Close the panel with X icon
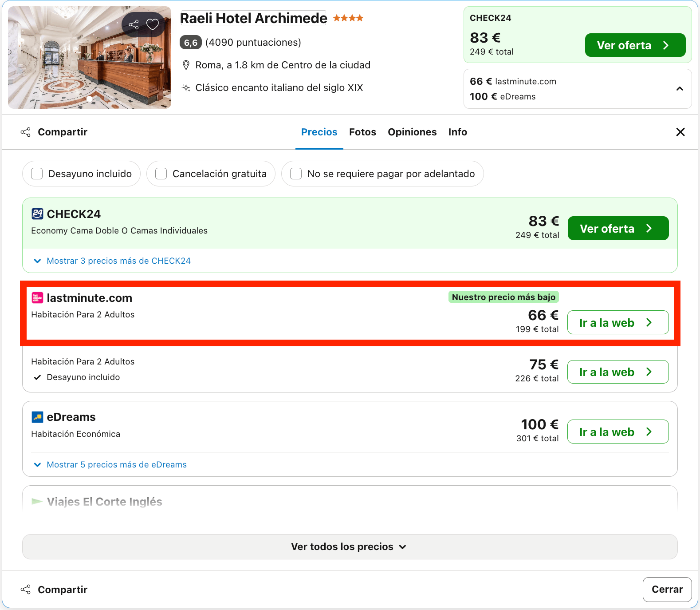Screen dimensions: 700x610 click(x=680, y=132)
